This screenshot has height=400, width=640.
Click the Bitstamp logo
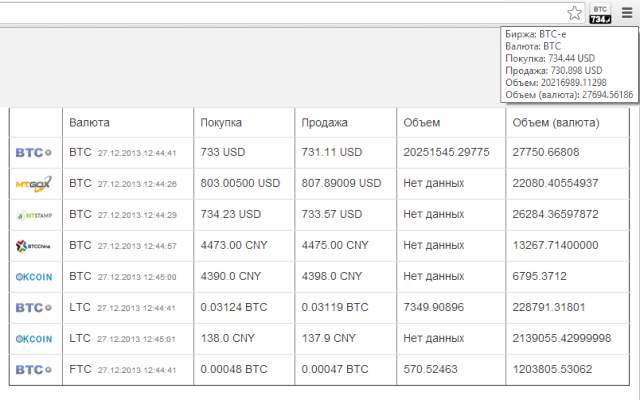[33, 215]
